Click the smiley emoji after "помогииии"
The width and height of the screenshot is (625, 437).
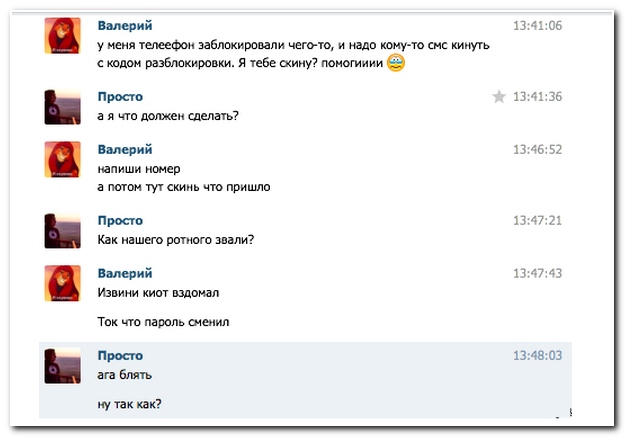(396, 64)
